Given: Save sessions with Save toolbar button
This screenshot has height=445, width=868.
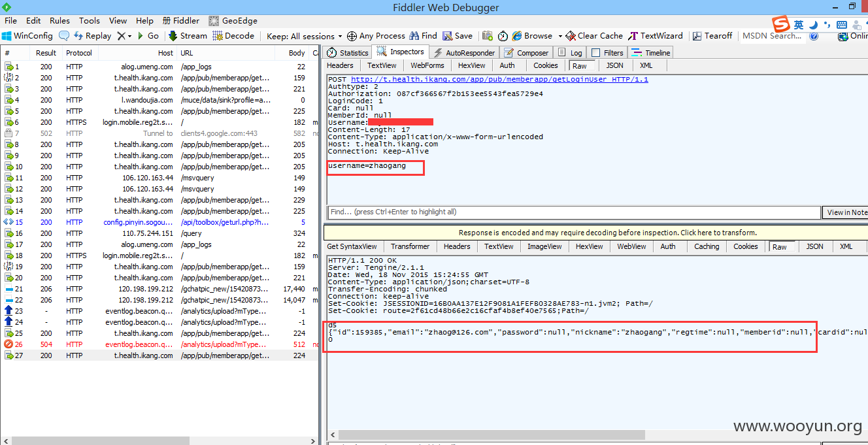Looking at the screenshot, I should tap(458, 36).
